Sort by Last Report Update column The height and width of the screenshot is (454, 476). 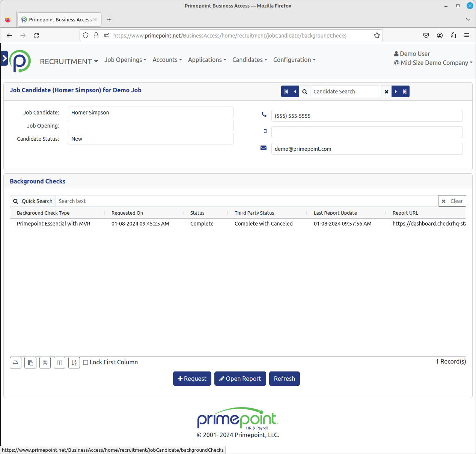335,213
